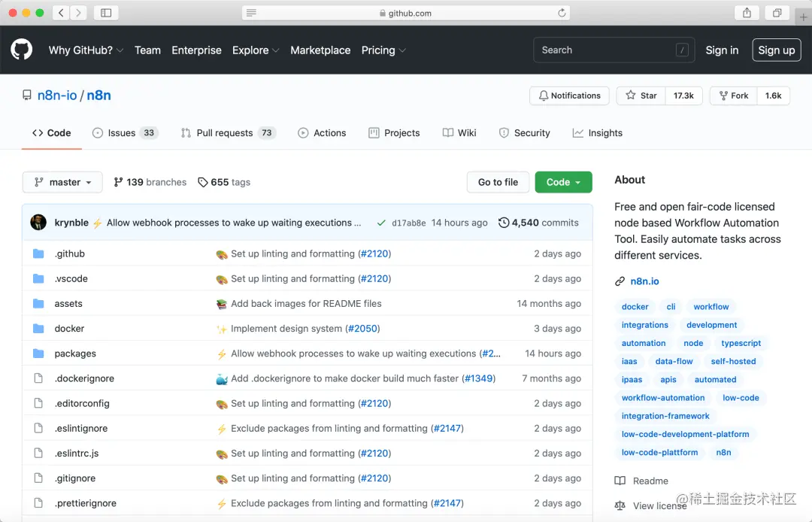Go back with Safari's back arrow
The image size is (812, 522).
[61, 13]
